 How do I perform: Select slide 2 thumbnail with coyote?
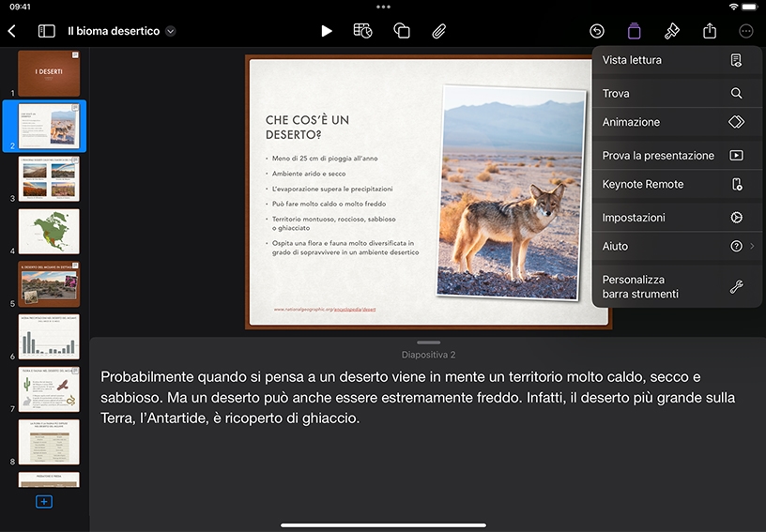point(49,126)
